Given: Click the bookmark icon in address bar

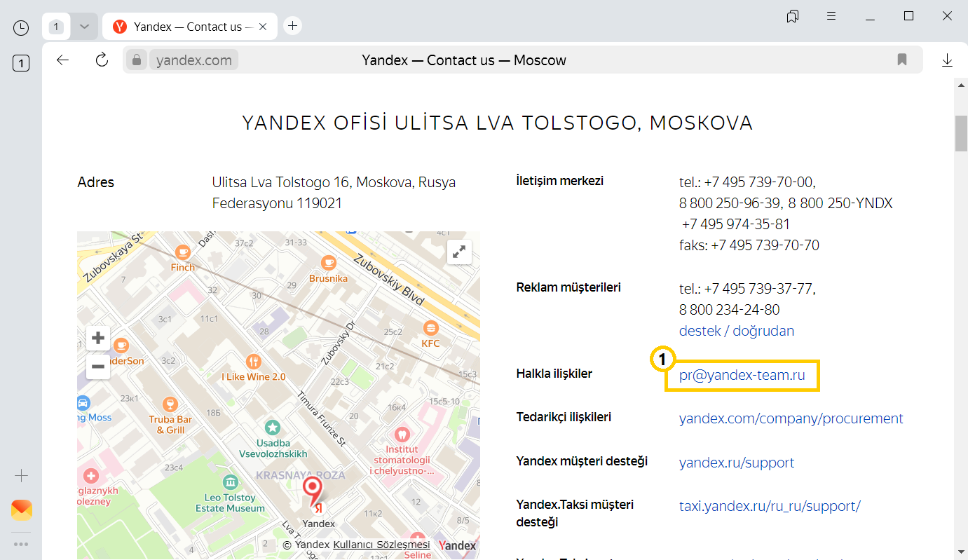Looking at the screenshot, I should 902,60.
